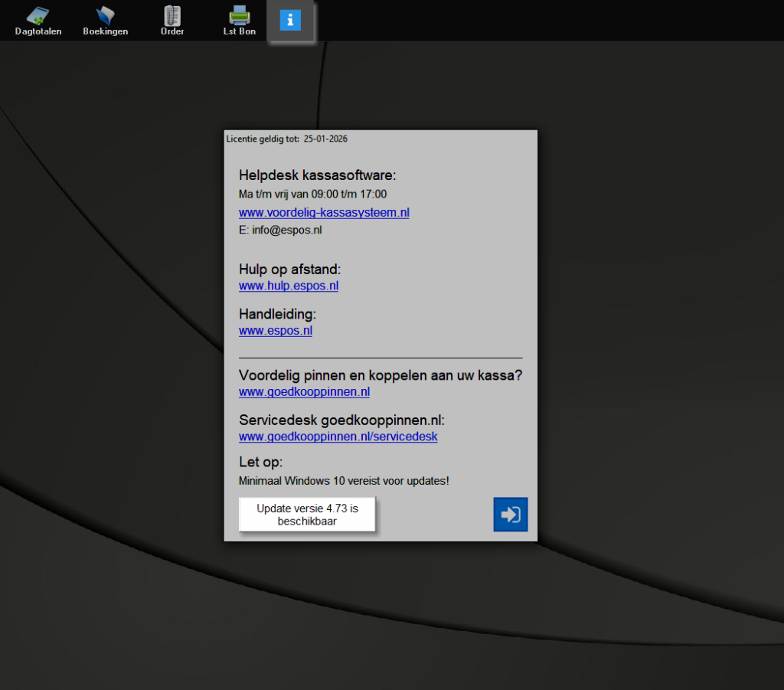This screenshot has height=690, width=784.
Task: Click the E: info@espos.nl email text
Action: 280,230
